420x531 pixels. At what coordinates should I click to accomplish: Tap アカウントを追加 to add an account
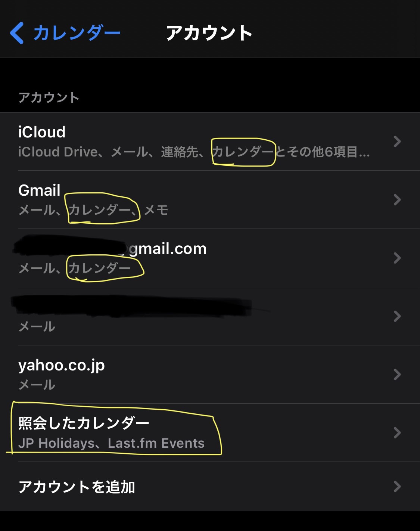(x=77, y=487)
